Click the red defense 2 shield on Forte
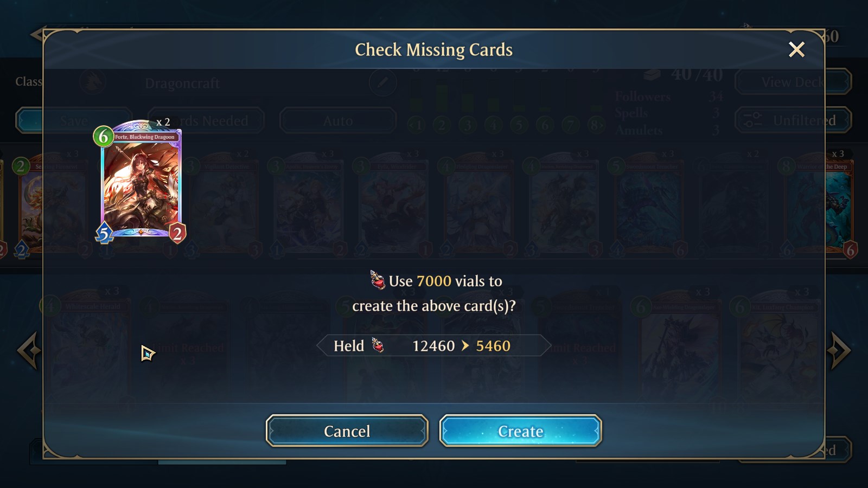This screenshot has width=868, height=488. 177,233
